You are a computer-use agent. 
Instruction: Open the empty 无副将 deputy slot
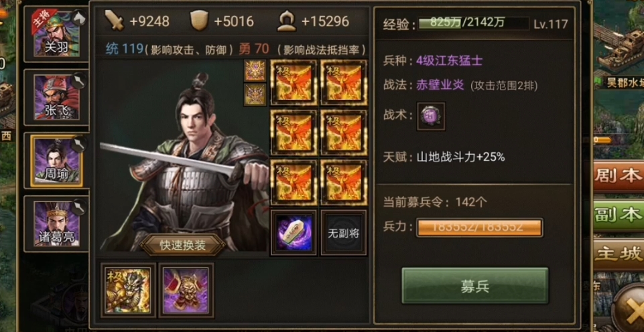tap(343, 233)
